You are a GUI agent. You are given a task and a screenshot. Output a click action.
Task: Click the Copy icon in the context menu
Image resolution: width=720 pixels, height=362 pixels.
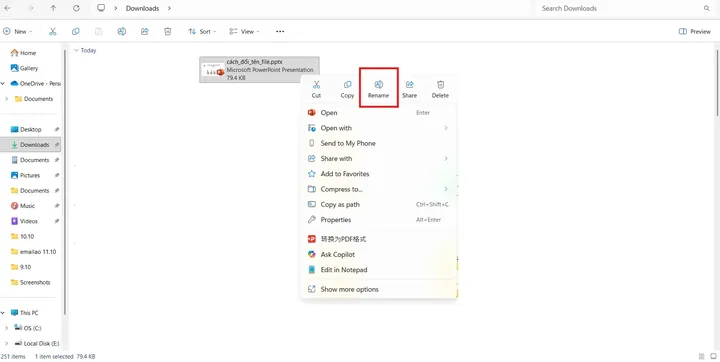[x=348, y=85]
